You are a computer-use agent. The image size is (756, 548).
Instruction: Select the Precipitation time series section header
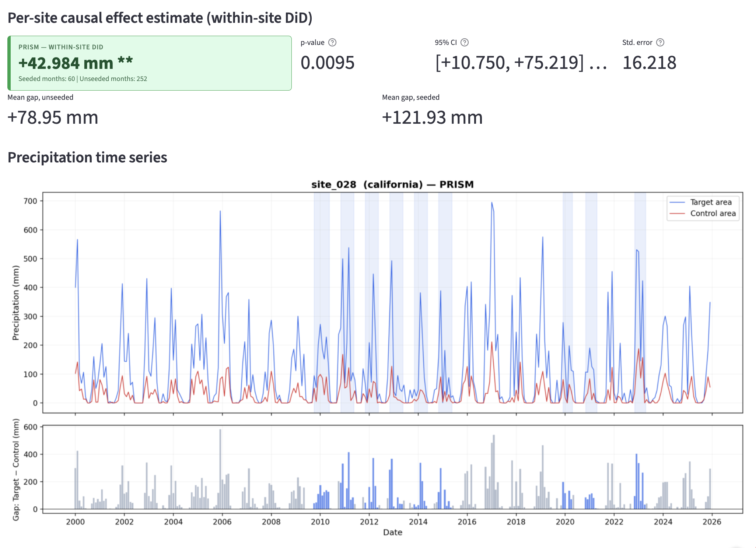[88, 157]
